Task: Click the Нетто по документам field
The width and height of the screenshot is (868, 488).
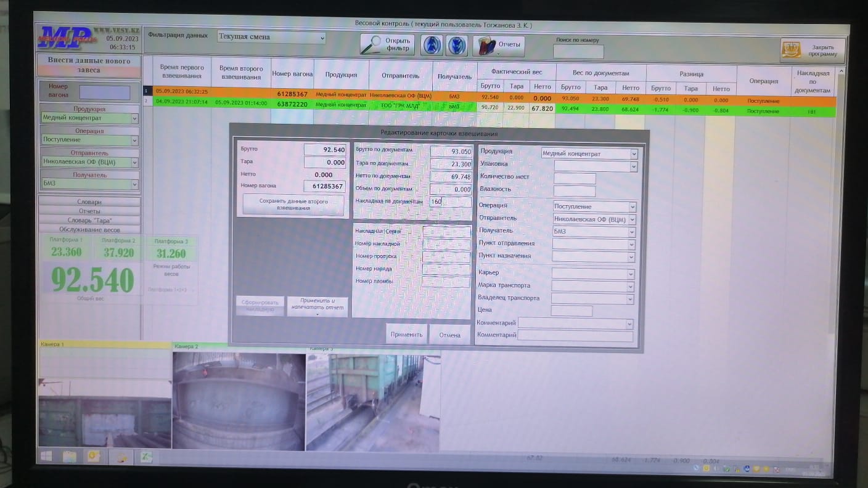Action: 451,177
